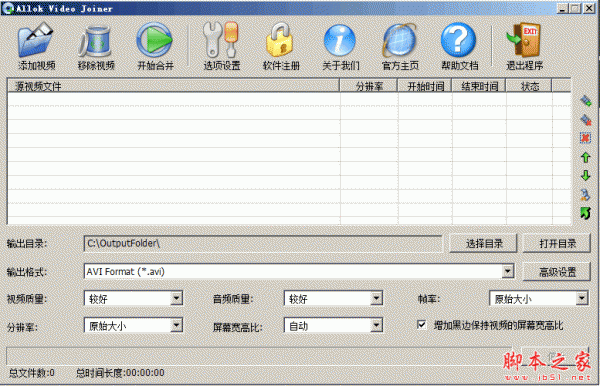Image resolution: width=600 pixels, height=386 pixels.
Task: Expand the 输出格式 AVI Format dropdown
Action: 507,271
